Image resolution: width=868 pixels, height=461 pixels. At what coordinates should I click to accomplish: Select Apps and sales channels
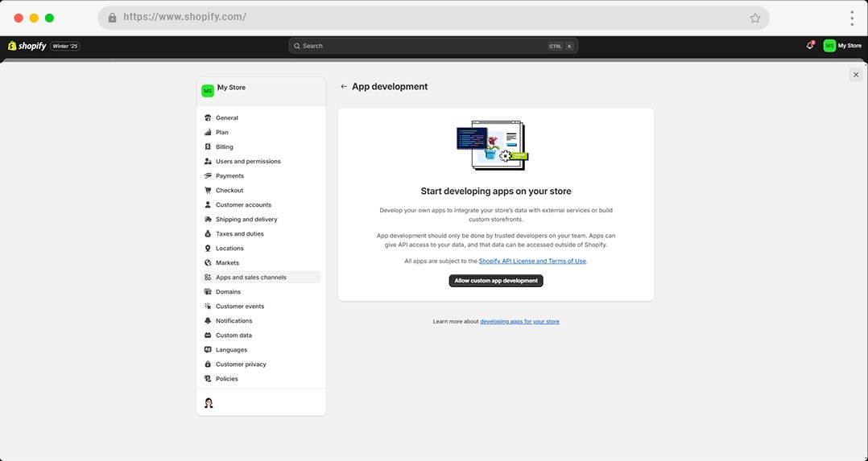261,278
